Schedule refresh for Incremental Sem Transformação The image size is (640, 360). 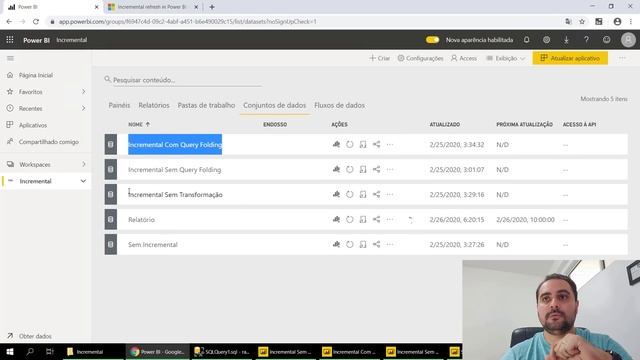tap(363, 195)
